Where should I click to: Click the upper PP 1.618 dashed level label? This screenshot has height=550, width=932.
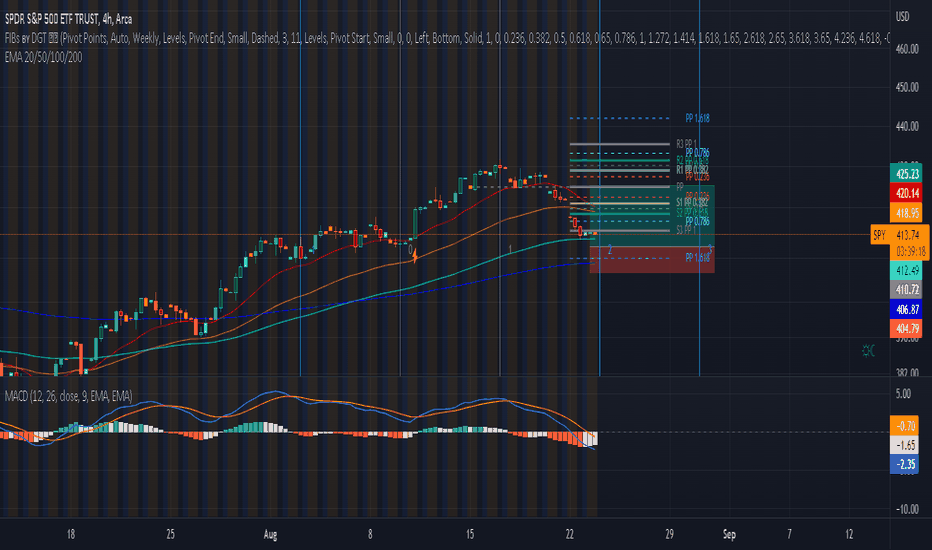click(697, 118)
